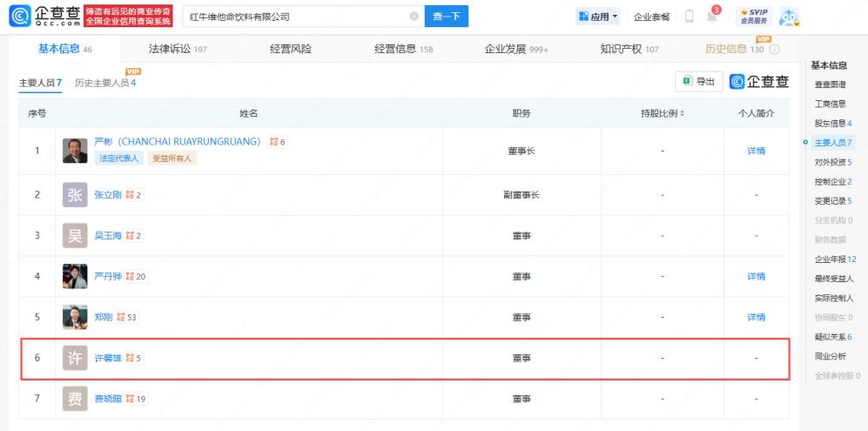Open 严彬's profile photo
The width and height of the screenshot is (868, 431).
pos(75,151)
